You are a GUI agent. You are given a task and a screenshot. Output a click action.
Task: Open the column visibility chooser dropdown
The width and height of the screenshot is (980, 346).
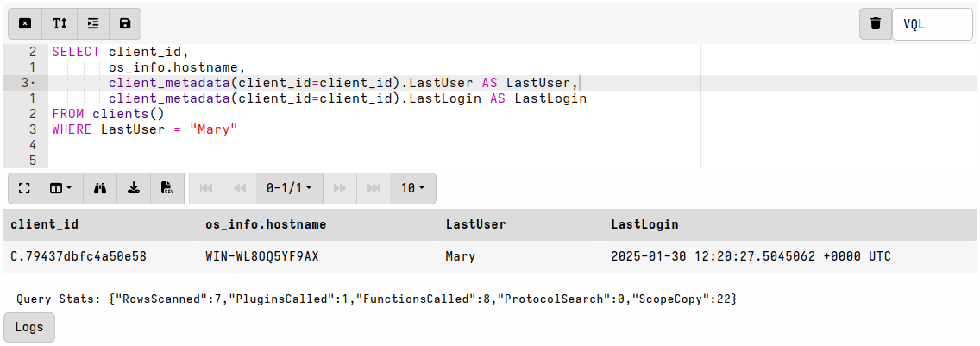pyautogui.click(x=60, y=188)
